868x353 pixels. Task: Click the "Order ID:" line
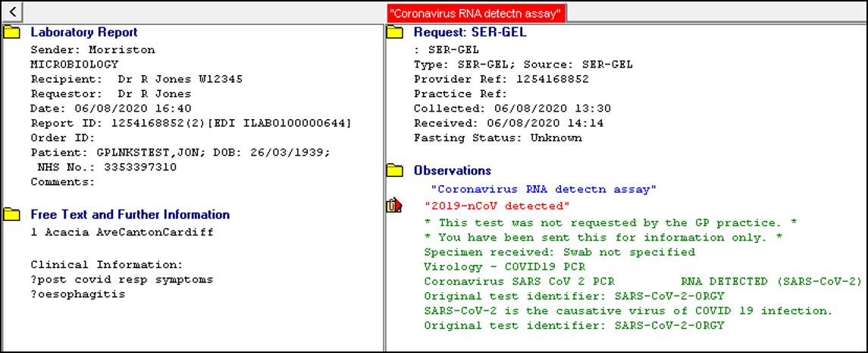pyautogui.click(x=63, y=137)
